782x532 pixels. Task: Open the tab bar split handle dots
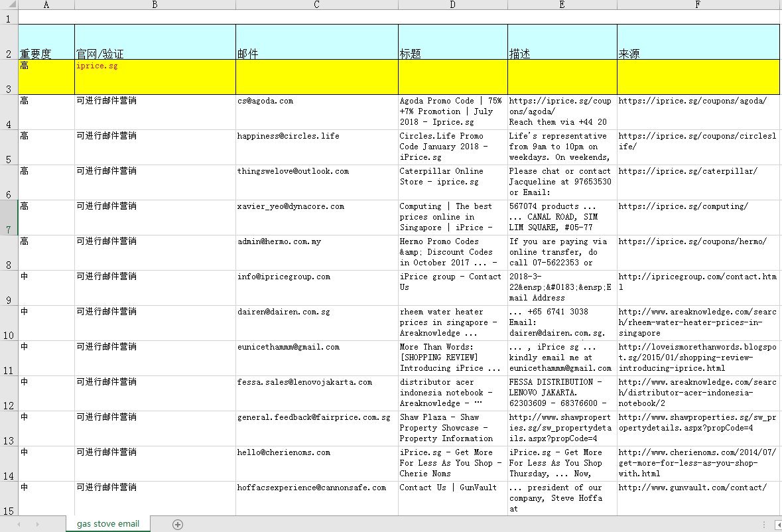click(x=763, y=525)
